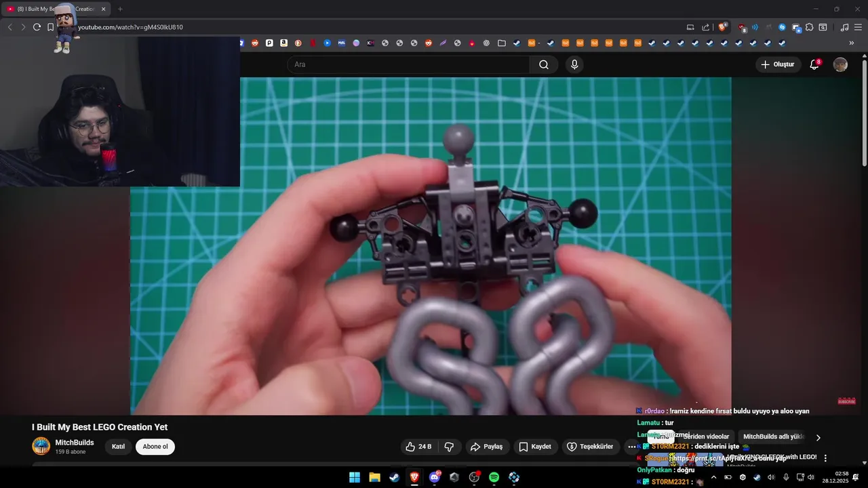This screenshot has height=488, width=868.
Task: Click the YouTube search field labeled Ara
Action: [x=408, y=64]
